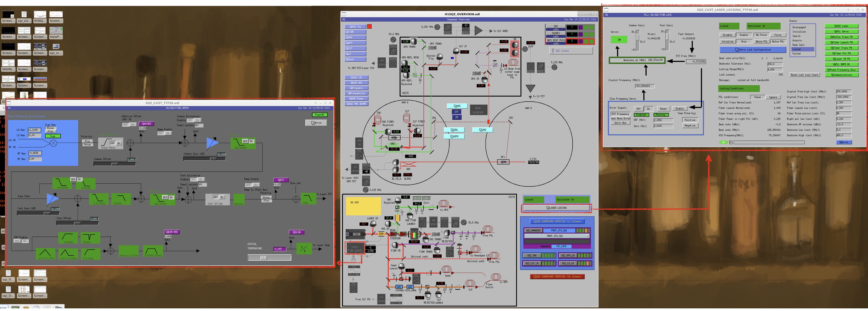Open Phase Frequency Disc related display
This screenshot has width=868, height=311.
[x=841, y=70]
